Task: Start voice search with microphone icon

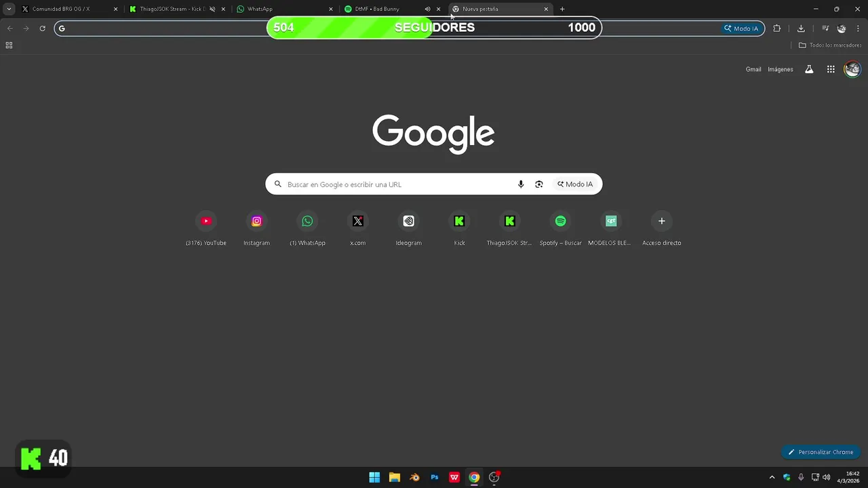Action: click(521, 184)
